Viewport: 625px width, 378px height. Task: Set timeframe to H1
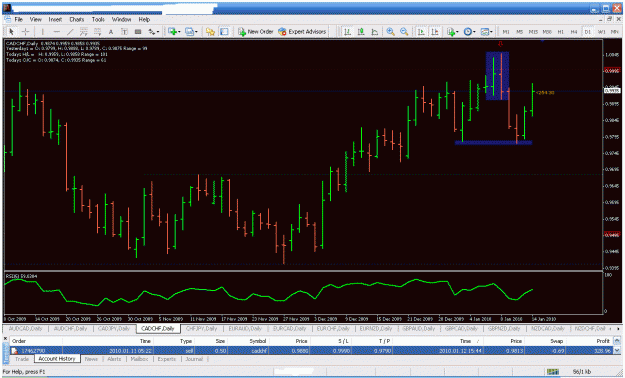(x=560, y=32)
